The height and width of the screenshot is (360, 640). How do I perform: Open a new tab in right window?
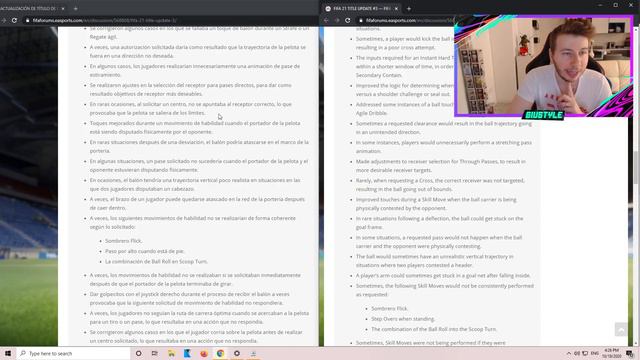pyautogui.click(x=409, y=8)
